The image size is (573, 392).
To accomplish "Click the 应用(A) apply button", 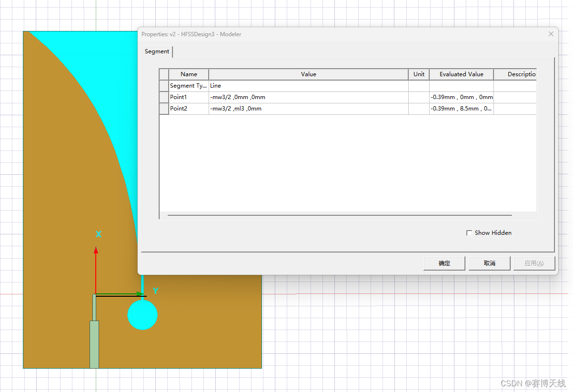I will (534, 263).
